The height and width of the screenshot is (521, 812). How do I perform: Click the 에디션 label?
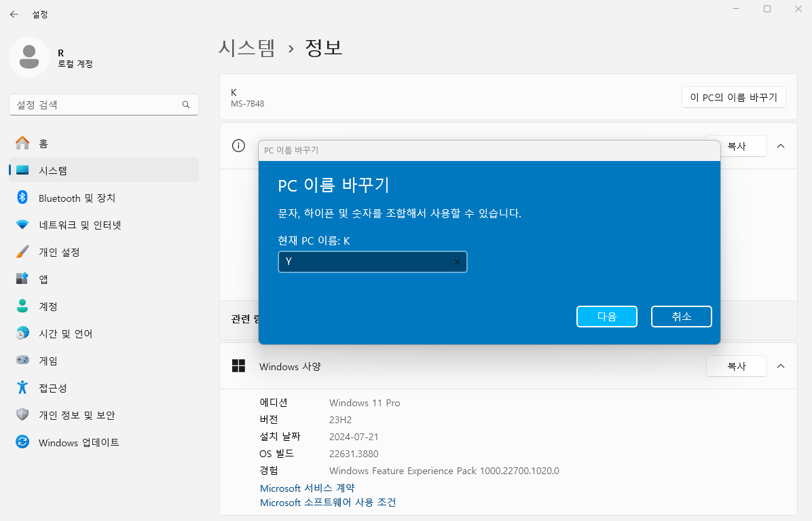click(274, 402)
